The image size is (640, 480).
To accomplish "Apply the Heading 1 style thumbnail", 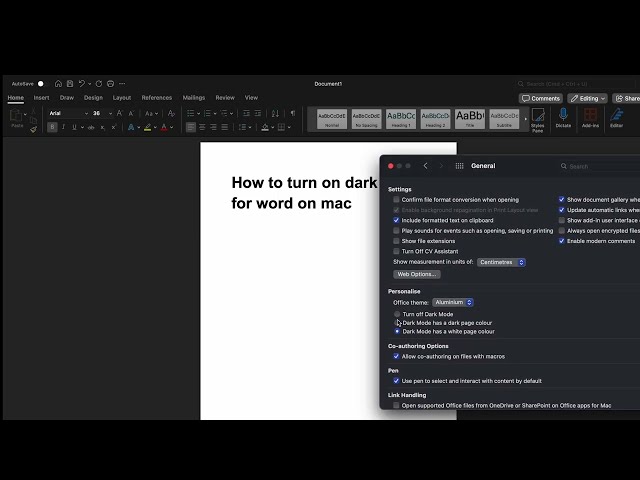I will point(401,119).
